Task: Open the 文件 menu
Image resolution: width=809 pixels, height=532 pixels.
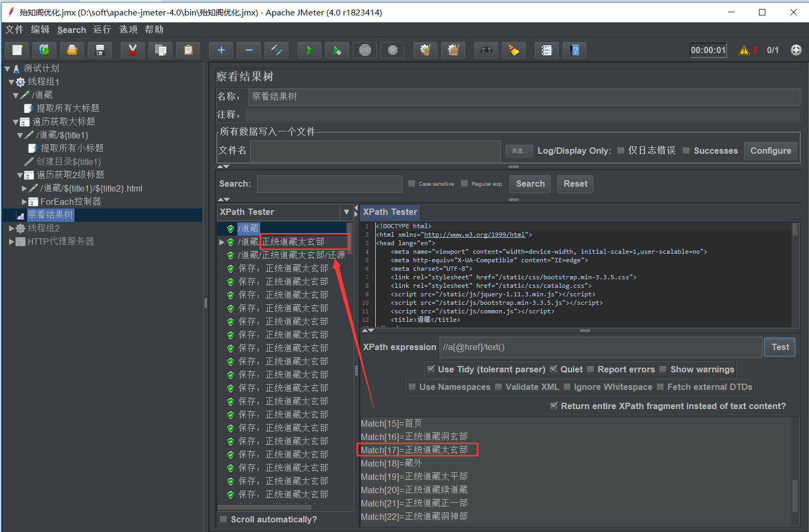Action: (14, 30)
